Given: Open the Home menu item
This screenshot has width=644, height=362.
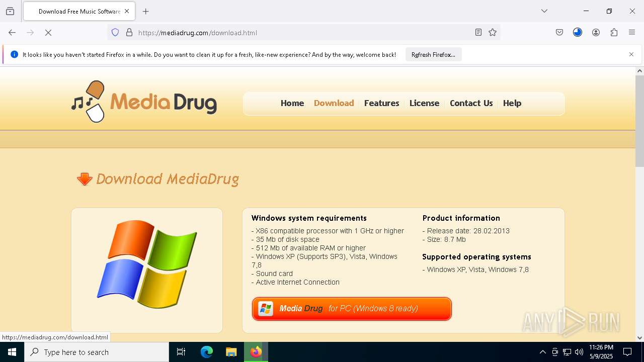Looking at the screenshot, I should coord(292,103).
